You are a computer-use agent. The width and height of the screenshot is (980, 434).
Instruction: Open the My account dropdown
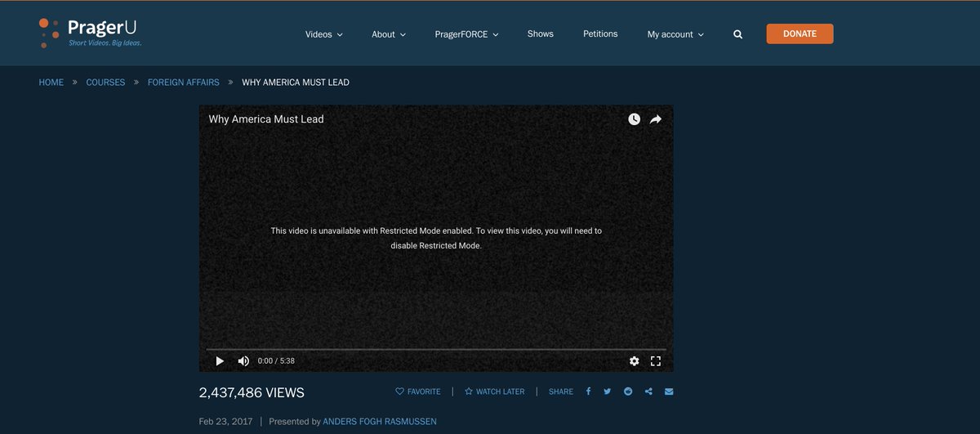(675, 34)
